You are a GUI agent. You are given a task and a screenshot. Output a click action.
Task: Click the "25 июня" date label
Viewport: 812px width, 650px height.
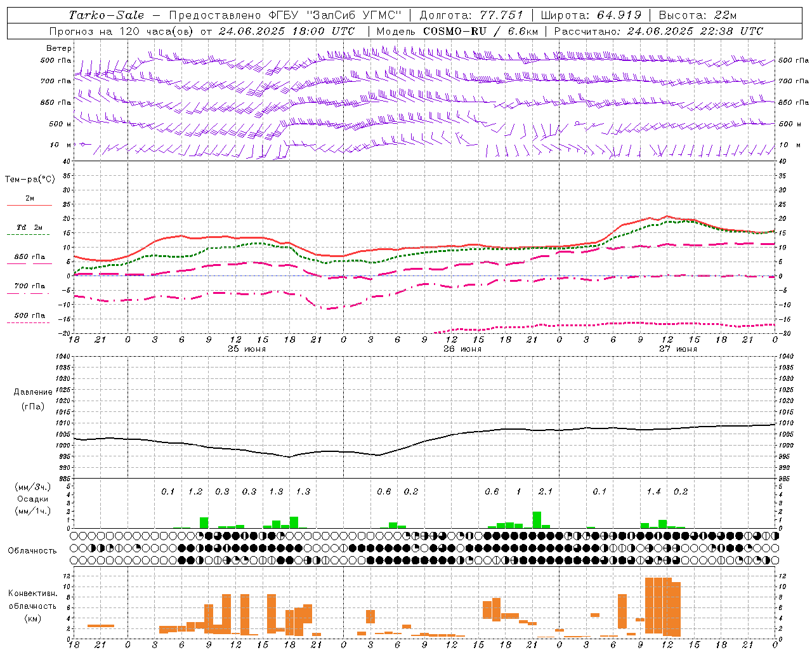pyautogui.click(x=247, y=349)
